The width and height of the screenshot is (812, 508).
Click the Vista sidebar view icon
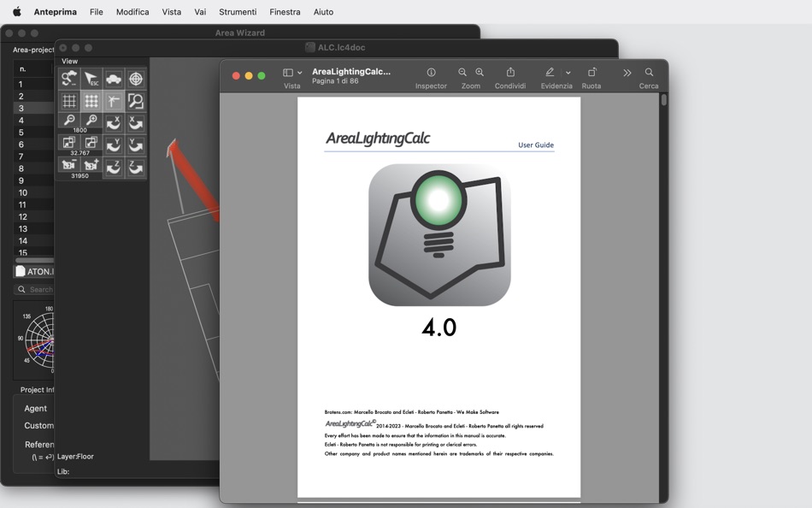288,73
